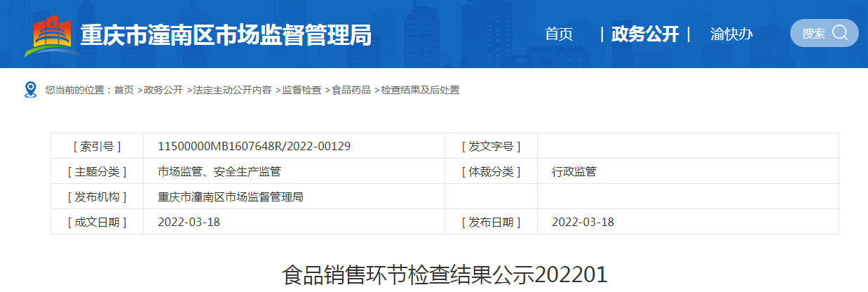Screen dimensions: 868x292
Task: Click the article title 食品销售环节检查结果公示202201
Action: (445, 274)
